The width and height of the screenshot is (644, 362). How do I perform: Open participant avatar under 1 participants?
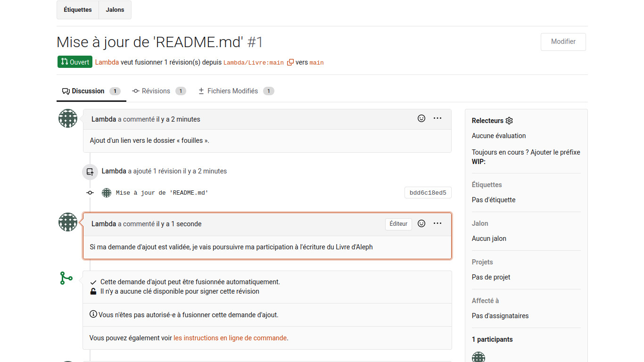point(478,357)
